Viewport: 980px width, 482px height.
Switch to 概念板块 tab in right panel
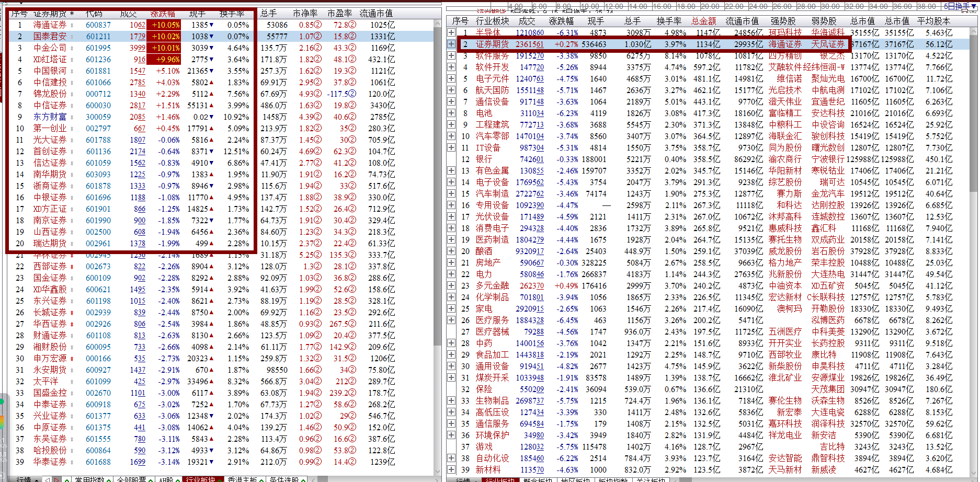coord(538,479)
